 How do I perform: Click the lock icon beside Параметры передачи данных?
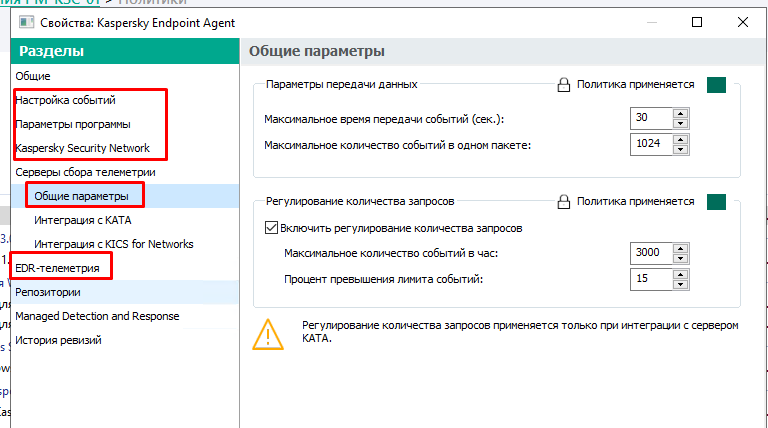(564, 85)
